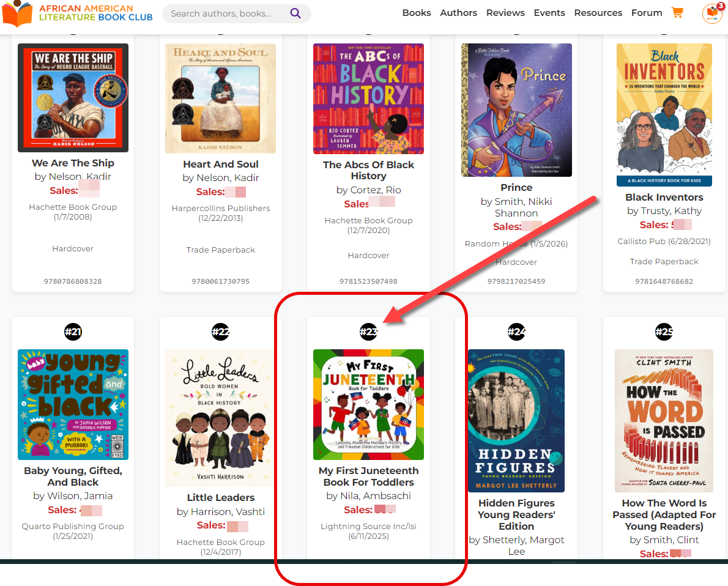
Task: Open the Resources menu
Action: (598, 13)
